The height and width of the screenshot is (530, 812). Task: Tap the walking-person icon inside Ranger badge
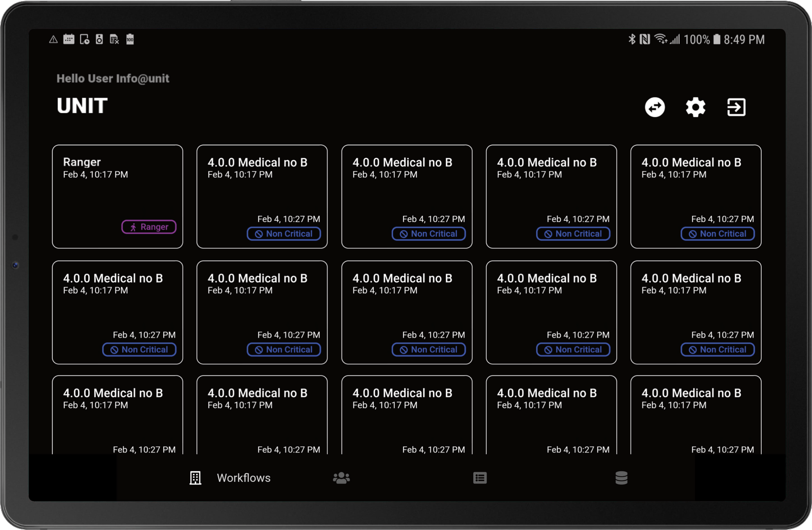[134, 227]
